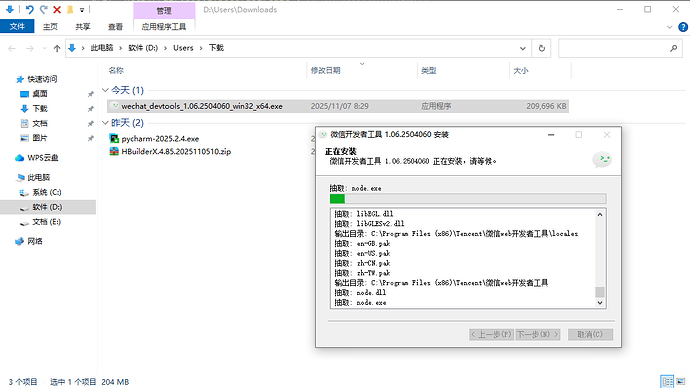
Task: Click the pin icon beside 图片
Action: point(90,138)
